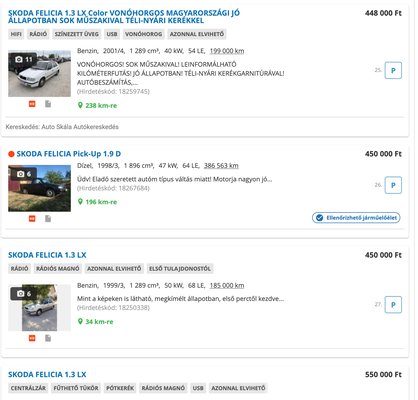Open the white Skoda Felicia photo thumbnail
418x400 pixels.
coord(39,74)
